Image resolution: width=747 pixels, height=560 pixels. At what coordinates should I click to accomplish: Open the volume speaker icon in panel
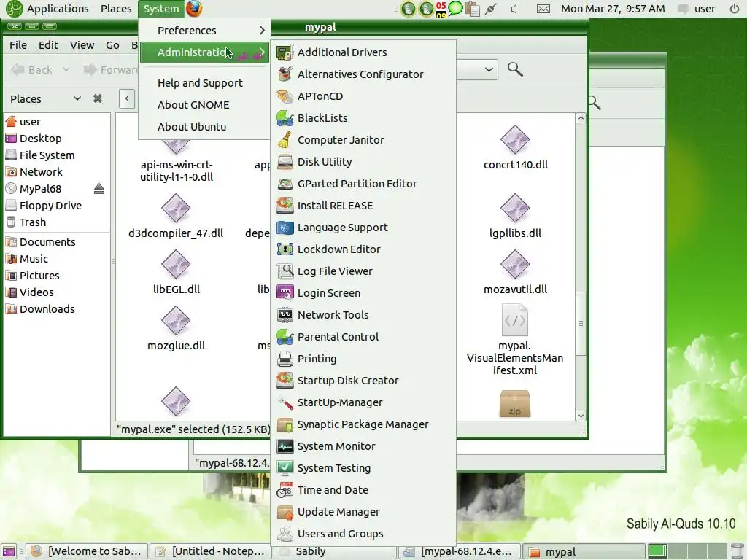[x=514, y=9]
